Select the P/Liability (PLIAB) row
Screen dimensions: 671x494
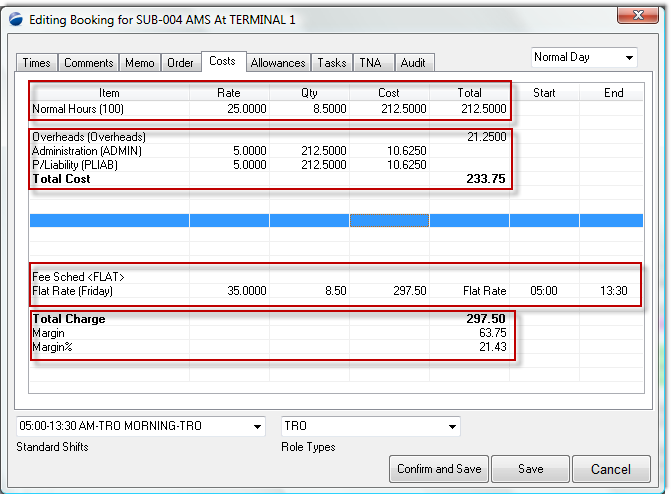(75, 165)
